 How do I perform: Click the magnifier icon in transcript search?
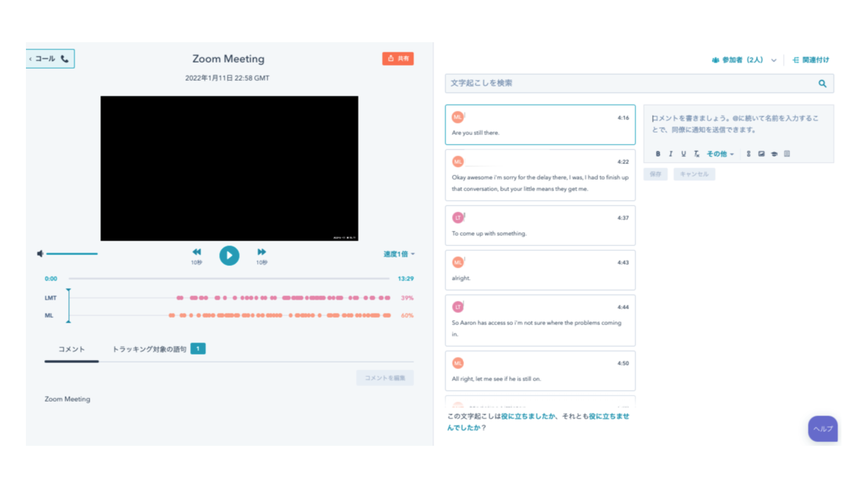click(x=822, y=84)
